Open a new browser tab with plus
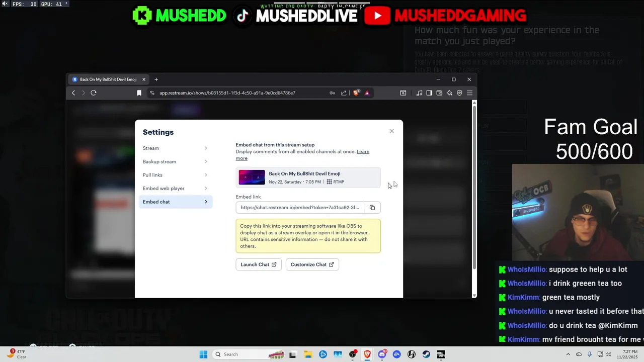644x362 pixels. (156, 79)
